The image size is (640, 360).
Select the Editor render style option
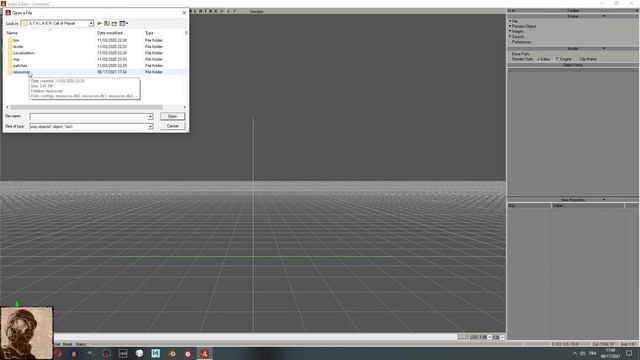(543, 59)
